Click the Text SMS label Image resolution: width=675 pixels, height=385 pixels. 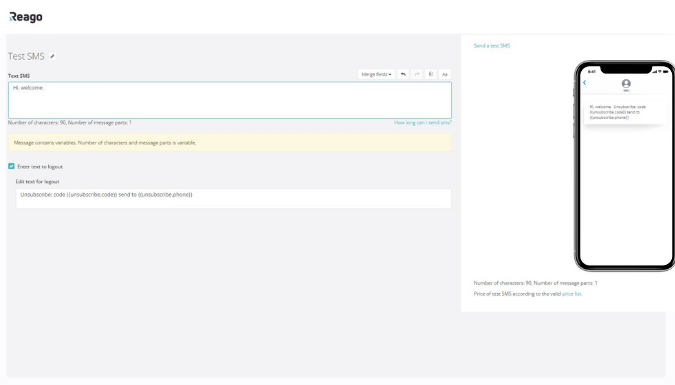coord(19,76)
